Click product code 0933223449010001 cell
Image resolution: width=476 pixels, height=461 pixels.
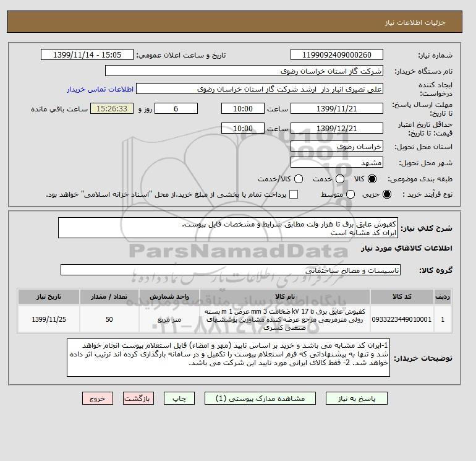pyautogui.click(x=402, y=319)
